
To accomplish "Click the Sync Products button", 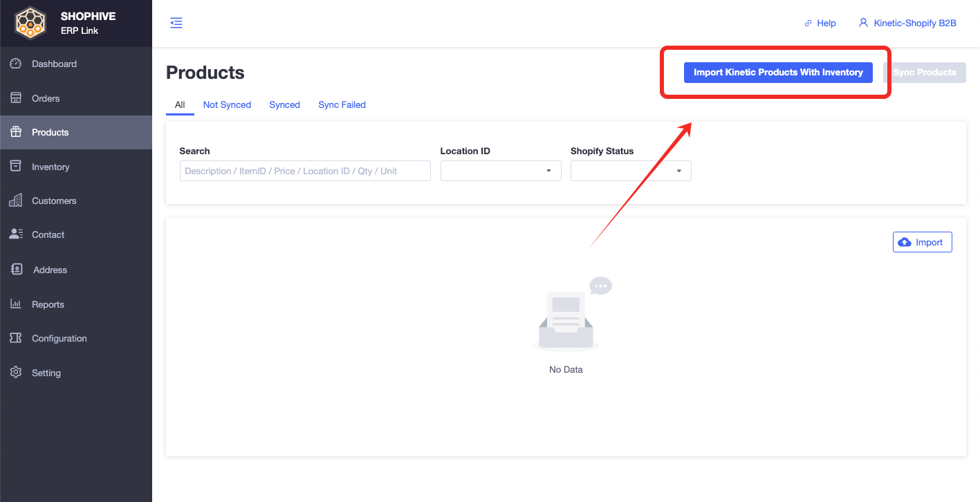I will click(x=925, y=73).
